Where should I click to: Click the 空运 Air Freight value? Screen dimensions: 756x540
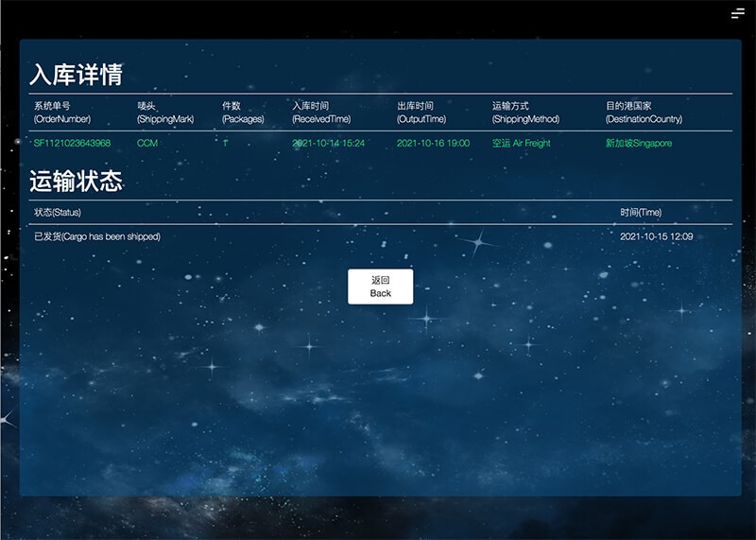click(x=522, y=144)
